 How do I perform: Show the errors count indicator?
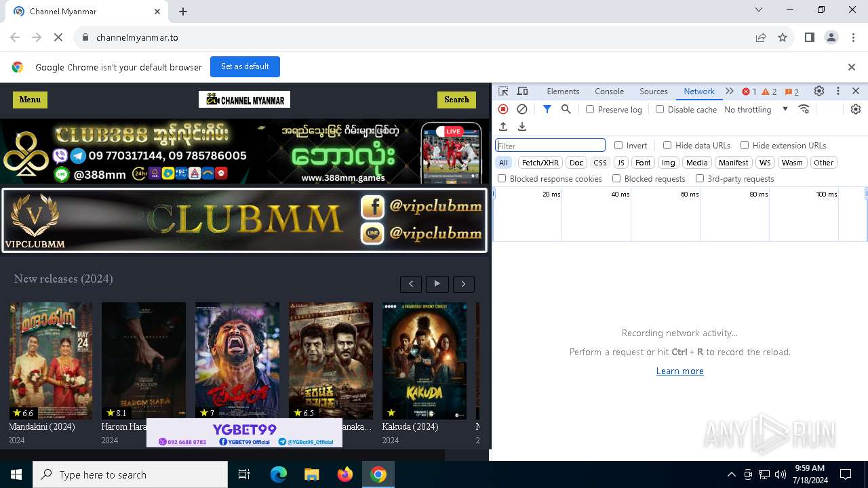click(x=749, y=91)
